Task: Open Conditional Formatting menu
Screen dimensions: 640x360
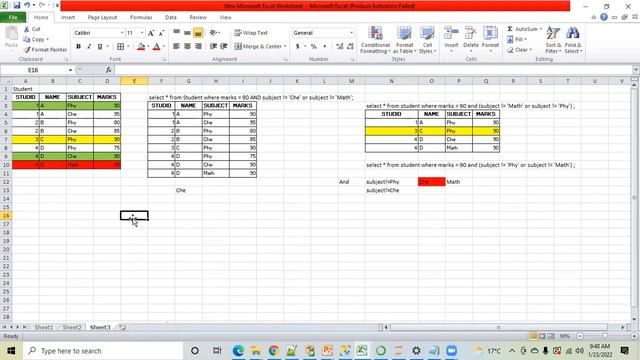Action: [376, 40]
